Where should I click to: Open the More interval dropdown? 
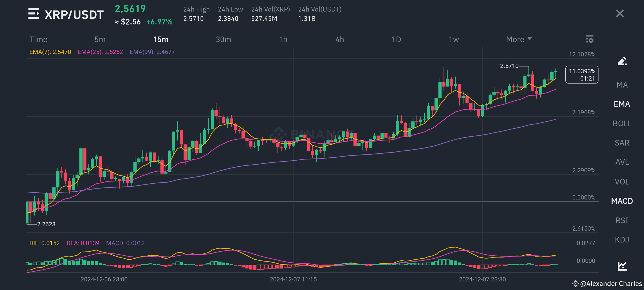(x=518, y=39)
